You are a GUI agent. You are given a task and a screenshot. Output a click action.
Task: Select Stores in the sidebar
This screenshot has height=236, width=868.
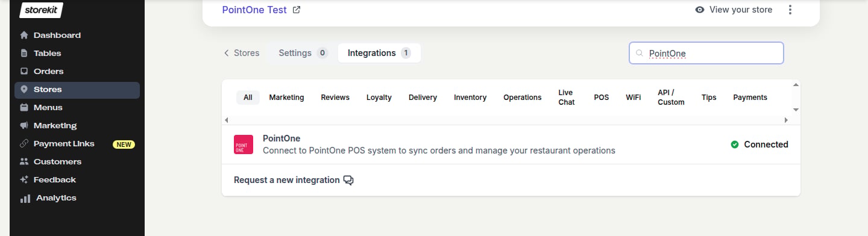tap(77, 90)
